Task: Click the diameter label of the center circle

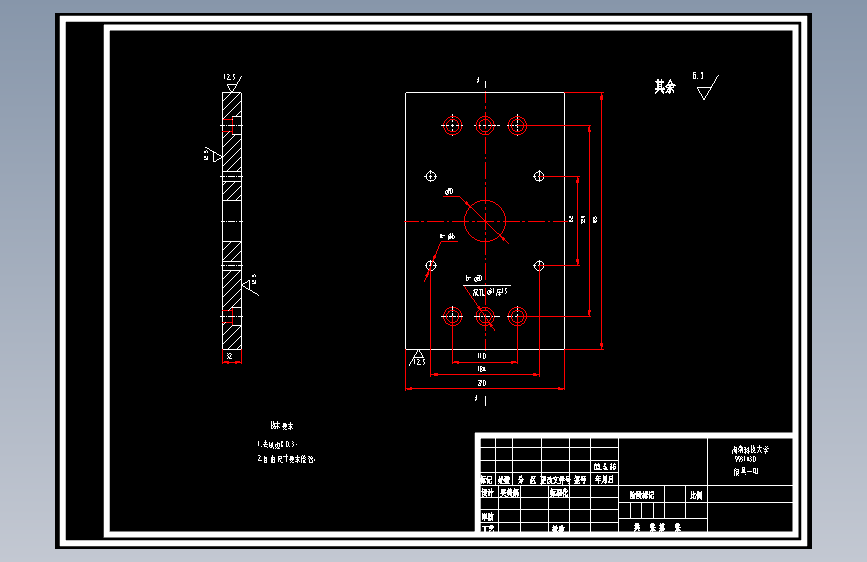Action: 448,191
